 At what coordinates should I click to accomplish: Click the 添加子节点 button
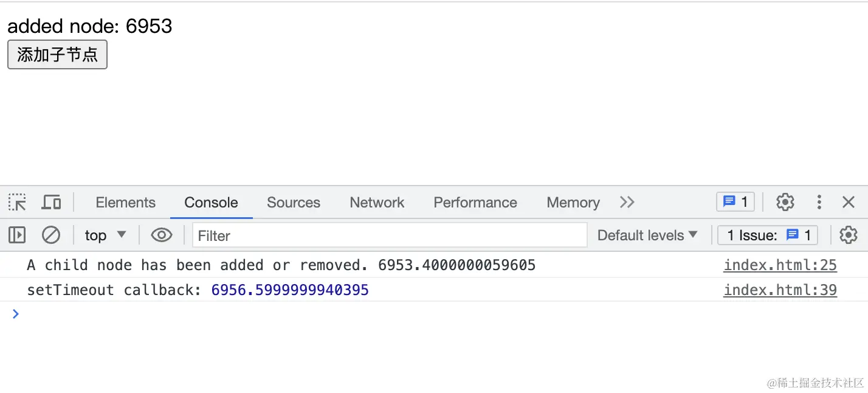tap(57, 55)
